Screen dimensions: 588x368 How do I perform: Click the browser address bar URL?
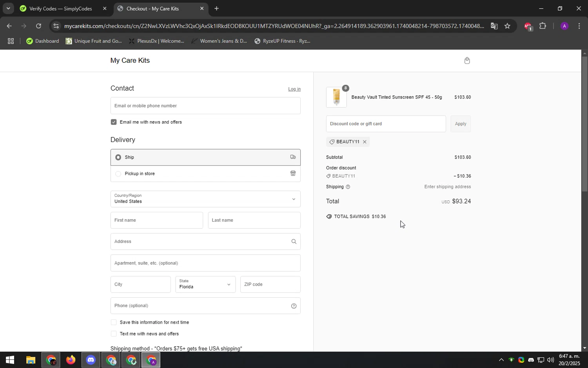click(x=274, y=26)
